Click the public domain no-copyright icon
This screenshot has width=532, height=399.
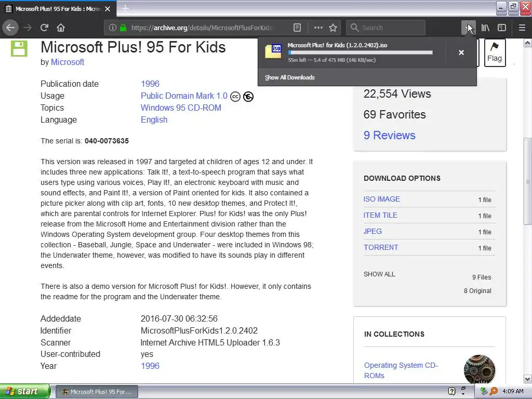coord(248,97)
